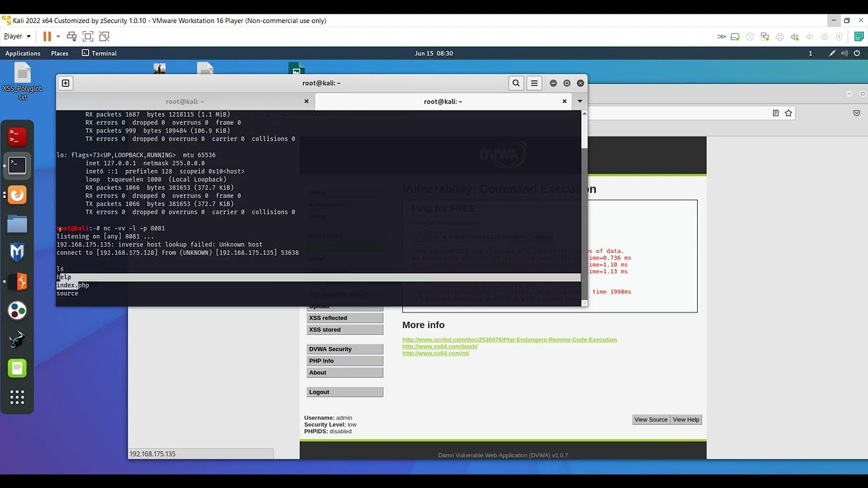This screenshot has width=868, height=488.
Task: Expand the terminal tab list dropdown arrow
Action: 580,102
